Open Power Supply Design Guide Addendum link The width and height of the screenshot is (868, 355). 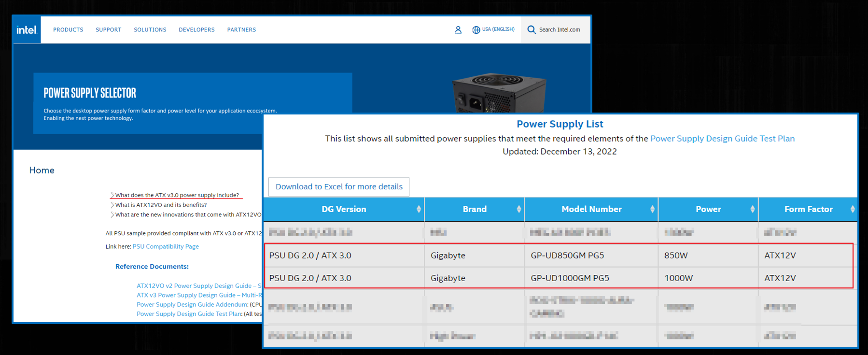coord(192,304)
